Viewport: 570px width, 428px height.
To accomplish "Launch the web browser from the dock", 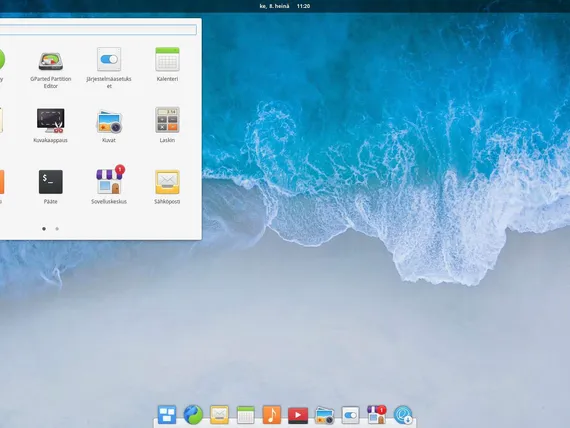I will tap(193, 415).
